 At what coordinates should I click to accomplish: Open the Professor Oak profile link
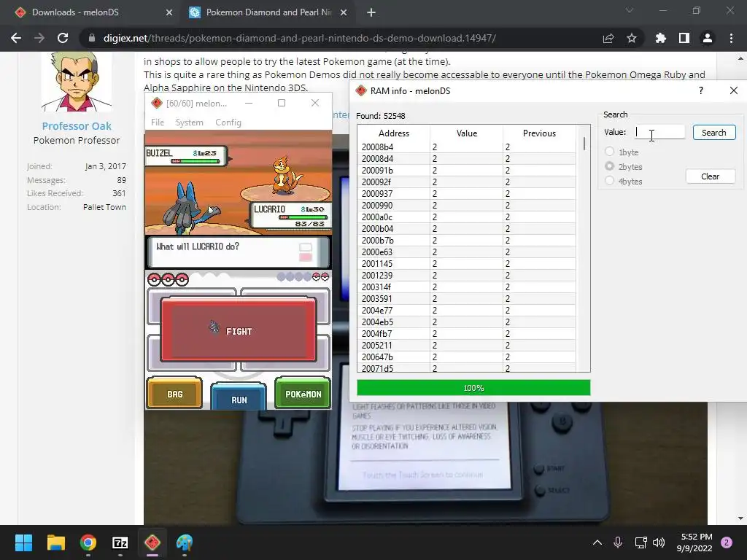[x=77, y=125]
